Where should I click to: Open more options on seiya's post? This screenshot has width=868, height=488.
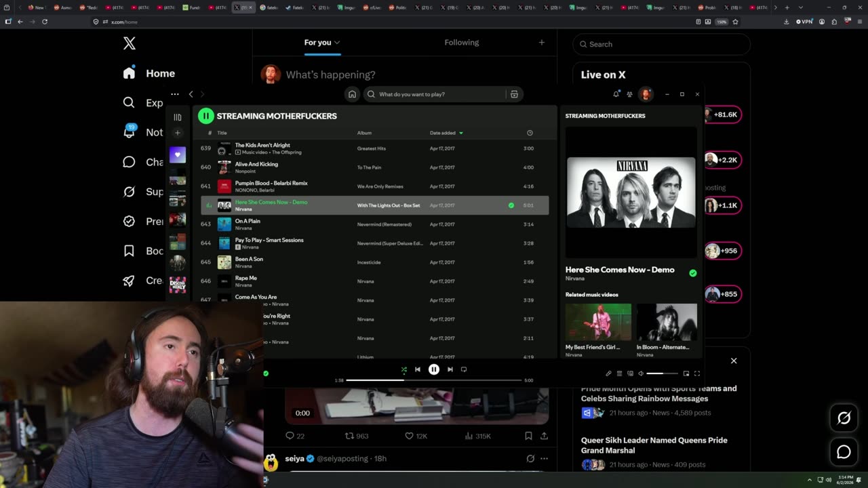tap(544, 459)
